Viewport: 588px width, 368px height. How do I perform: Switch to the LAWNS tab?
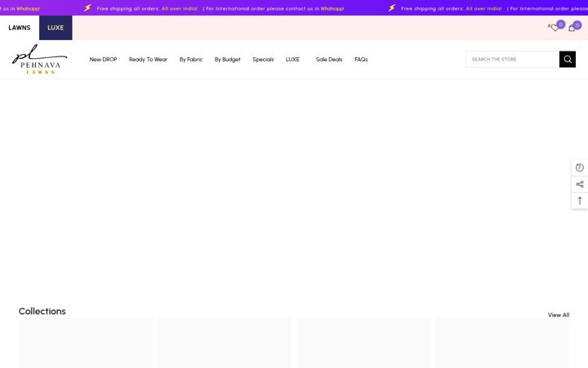(20, 28)
